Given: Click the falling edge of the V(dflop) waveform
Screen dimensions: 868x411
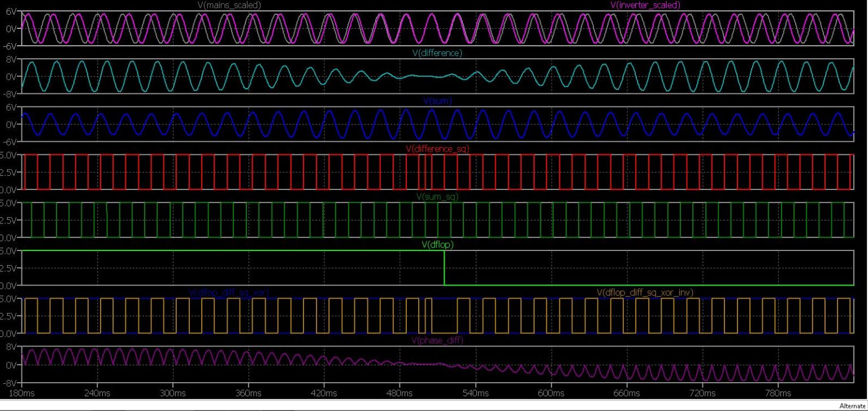Looking at the screenshot, I should (x=444, y=266).
